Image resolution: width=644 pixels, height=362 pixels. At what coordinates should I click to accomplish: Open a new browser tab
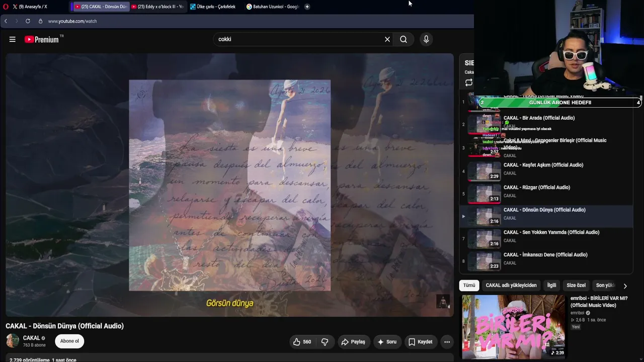tap(307, 7)
